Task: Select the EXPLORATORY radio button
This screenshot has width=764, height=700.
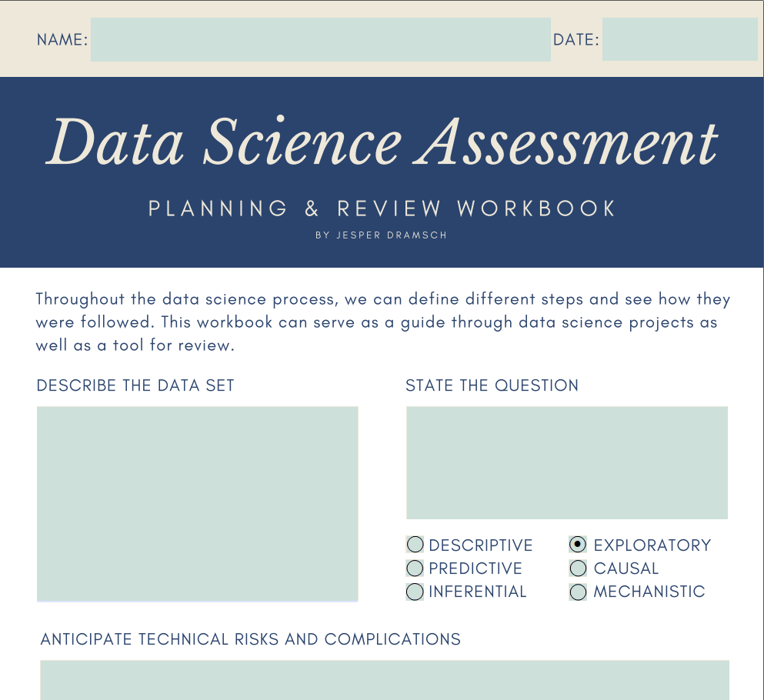Action: (578, 544)
